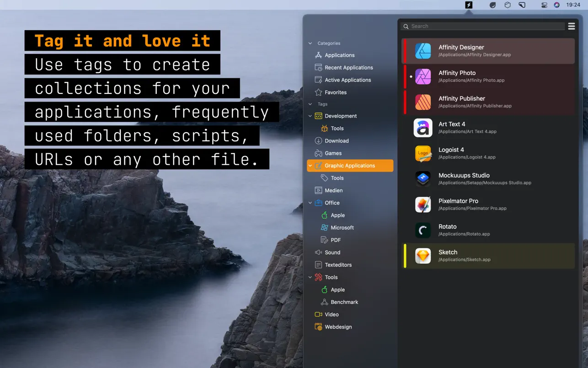The image size is (588, 368).
Task: Click the Games gamepad icon
Action: pos(319,153)
